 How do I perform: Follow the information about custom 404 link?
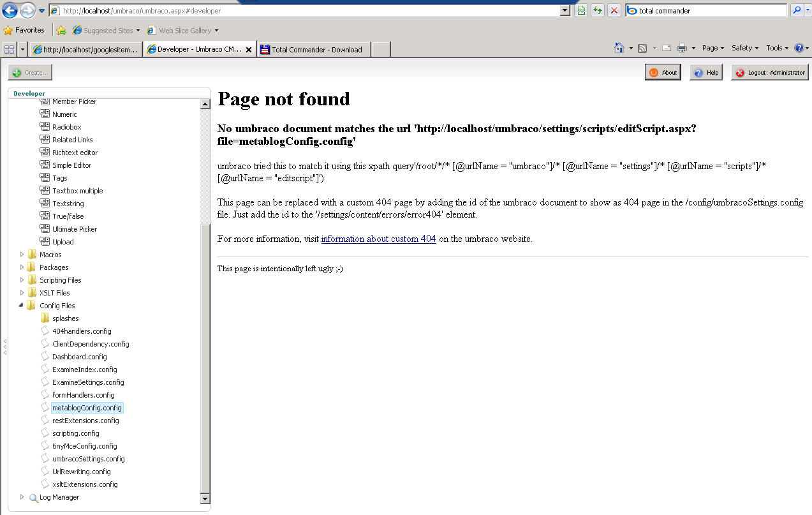coord(378,239)
